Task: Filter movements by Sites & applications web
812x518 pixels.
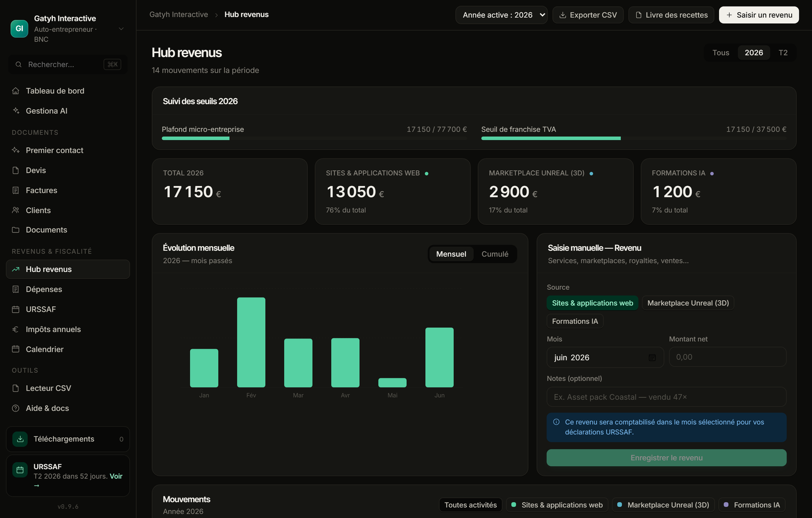Action: pyautogui.click(x=557, y=505)
